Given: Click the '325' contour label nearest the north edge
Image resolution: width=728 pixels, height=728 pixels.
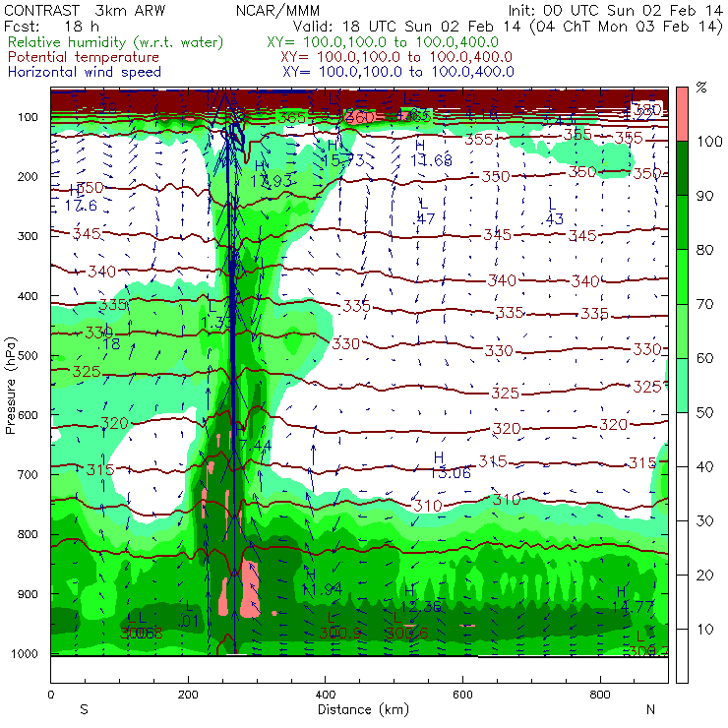Looking at the screenshot, I should [646, 387].
